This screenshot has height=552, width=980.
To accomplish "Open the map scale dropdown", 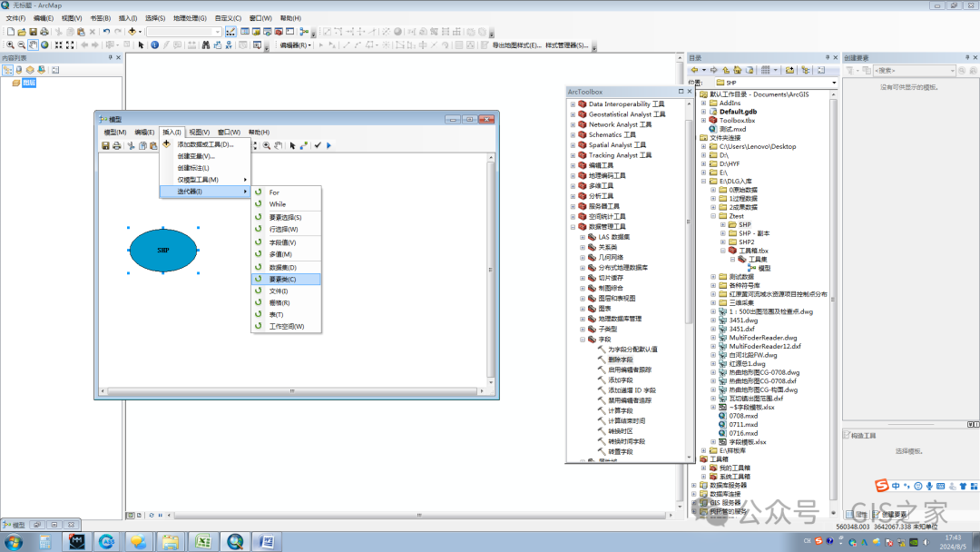I will coord(218,32).
